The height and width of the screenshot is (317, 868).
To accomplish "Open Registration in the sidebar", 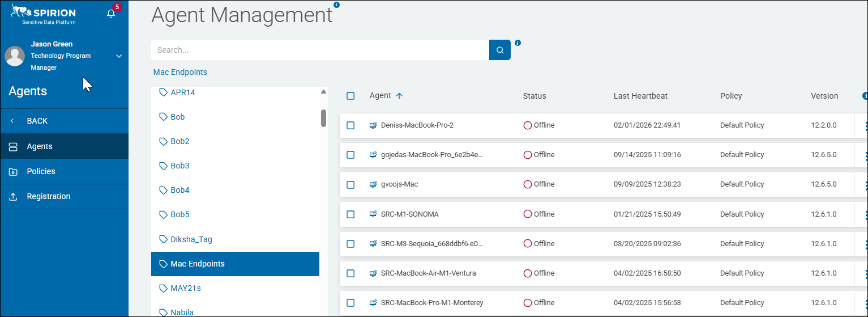I will point(48,196).
